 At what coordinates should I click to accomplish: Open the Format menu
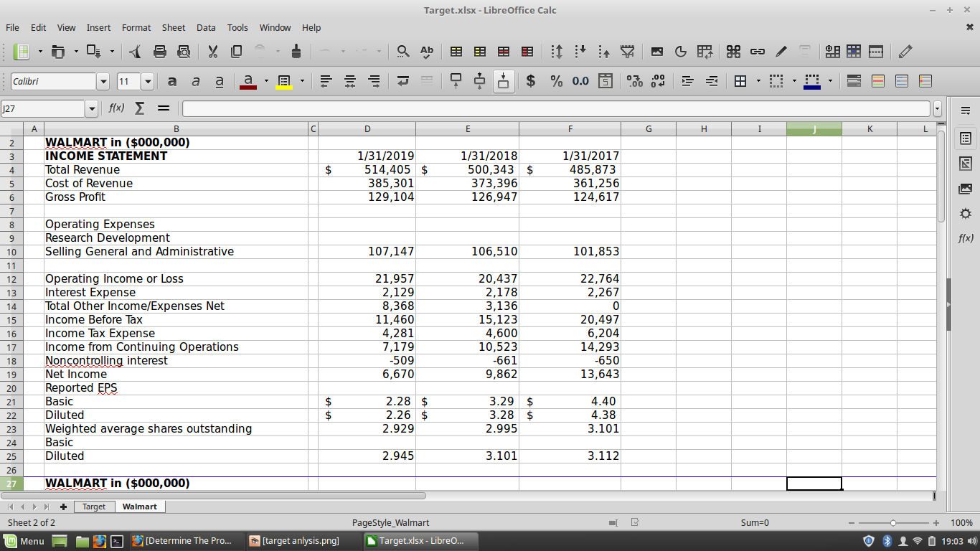136,27
